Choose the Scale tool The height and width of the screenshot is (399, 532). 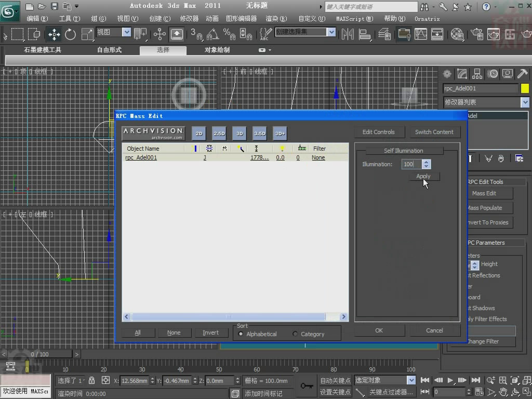point(87,34)
